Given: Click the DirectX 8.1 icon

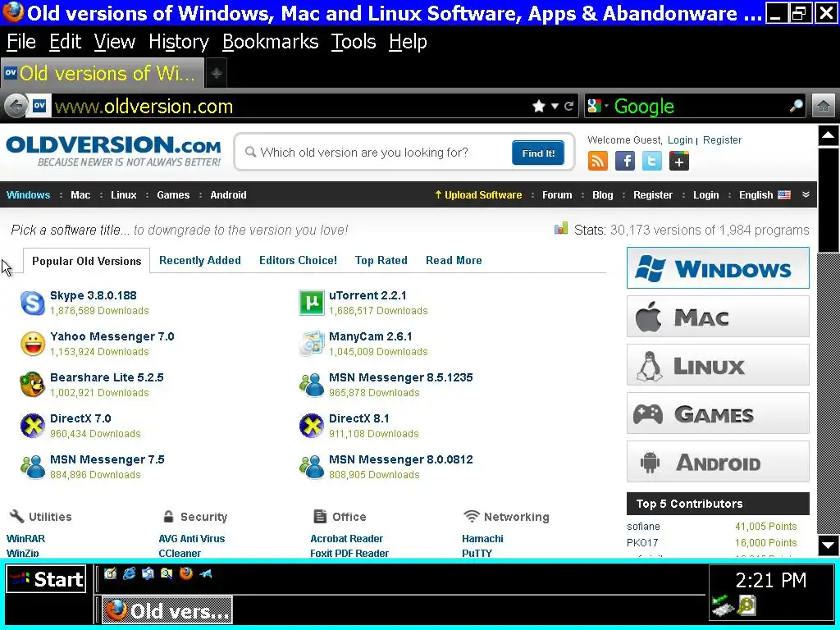Looking at the screenshot, I should coord(311,426).
